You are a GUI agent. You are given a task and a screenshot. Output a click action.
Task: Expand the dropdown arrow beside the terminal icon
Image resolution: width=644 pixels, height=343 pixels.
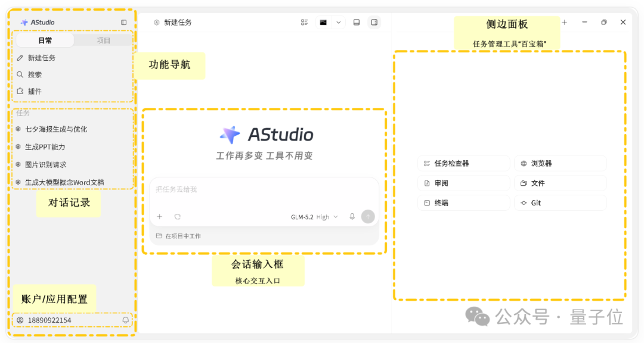[339, 23]
